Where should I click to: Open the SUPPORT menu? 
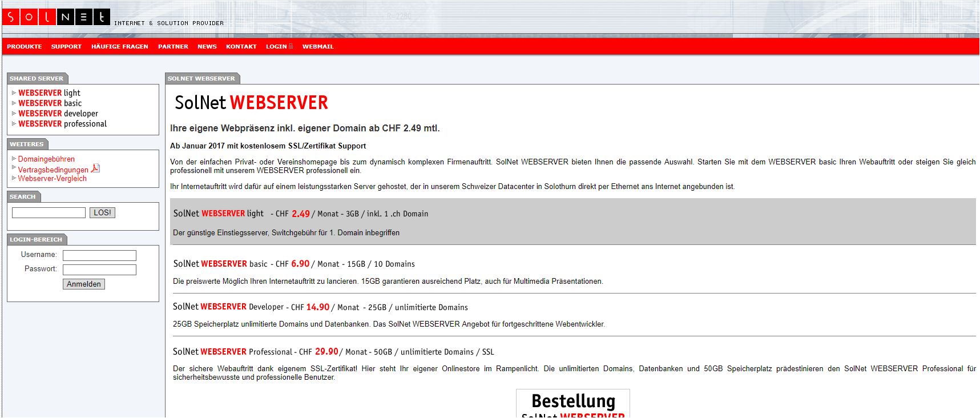pos(66,47)
